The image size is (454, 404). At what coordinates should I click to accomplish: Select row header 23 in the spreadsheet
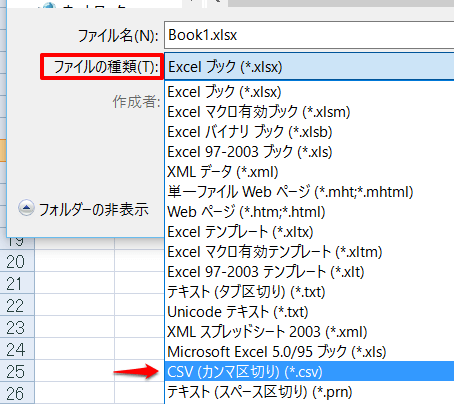pos(17,327)
